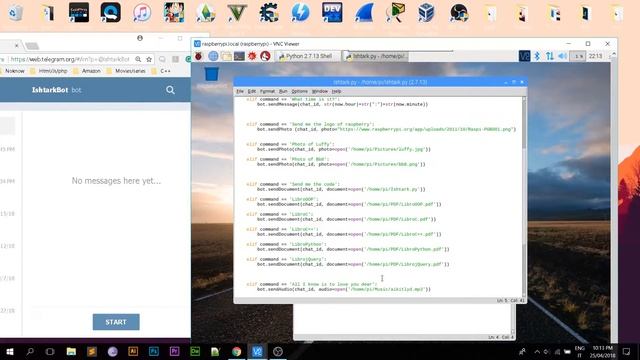Open the Run menu in IDLE editor
This screenshot has width=640, height=360.
pos(283,91)
